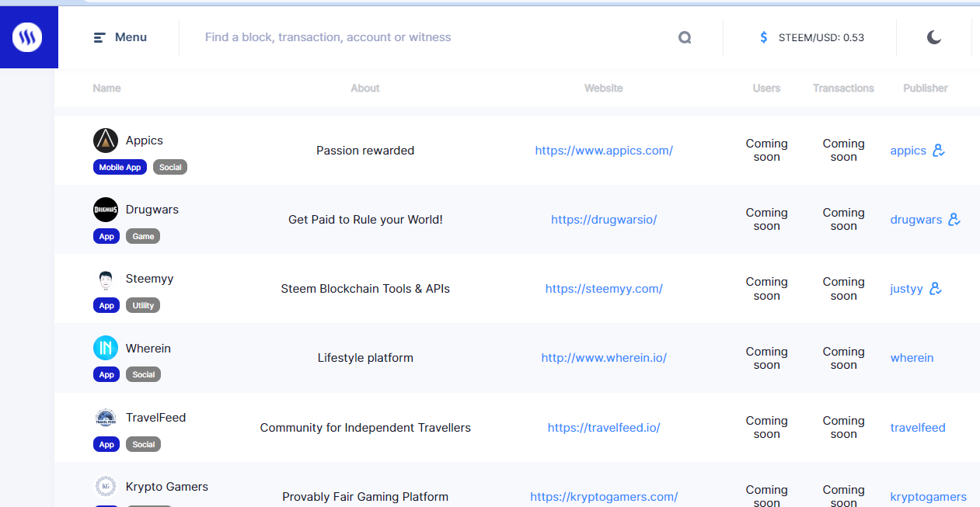Open the wherein publisher profile
Screen dimensions: 980x507
tap(912, 358)
